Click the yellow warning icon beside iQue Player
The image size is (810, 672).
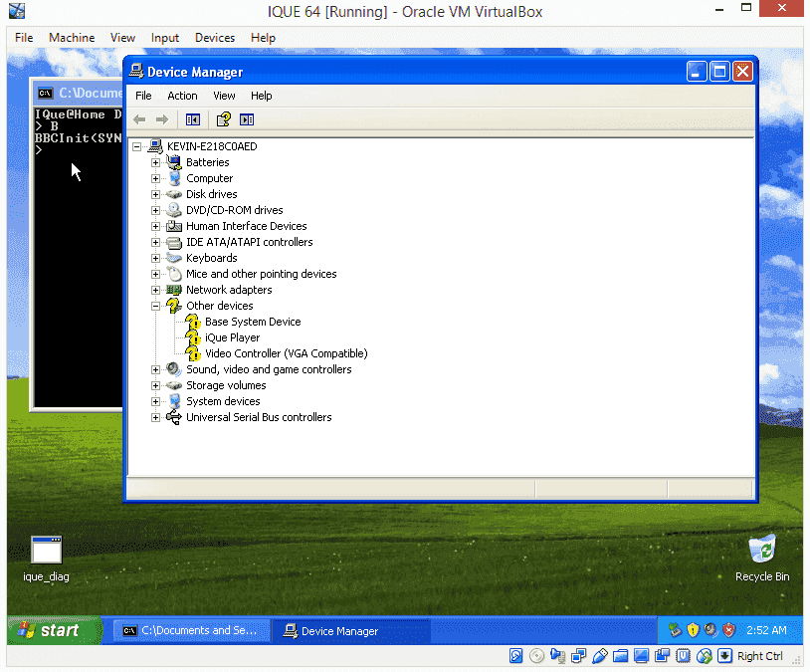(193, 337)
